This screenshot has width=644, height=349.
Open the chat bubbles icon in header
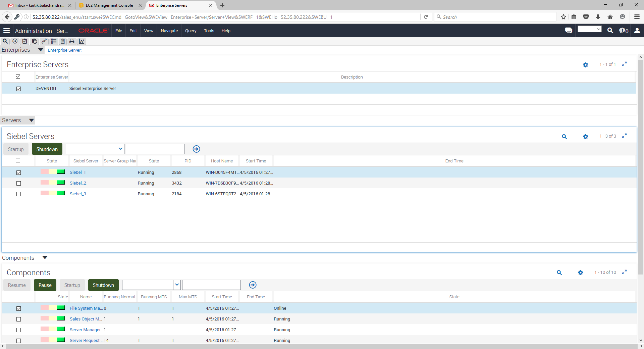click(x=569, y=31)
